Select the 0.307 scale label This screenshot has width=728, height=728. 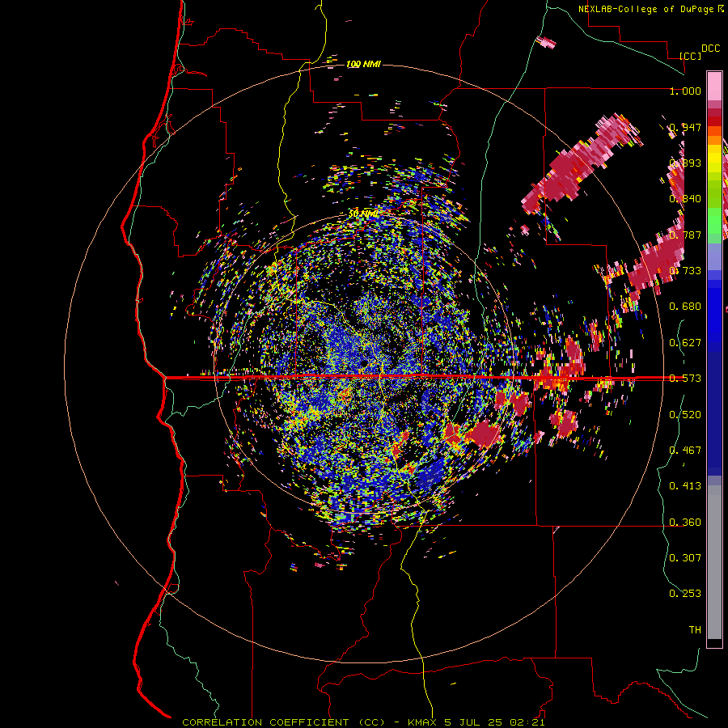[685, 557]
